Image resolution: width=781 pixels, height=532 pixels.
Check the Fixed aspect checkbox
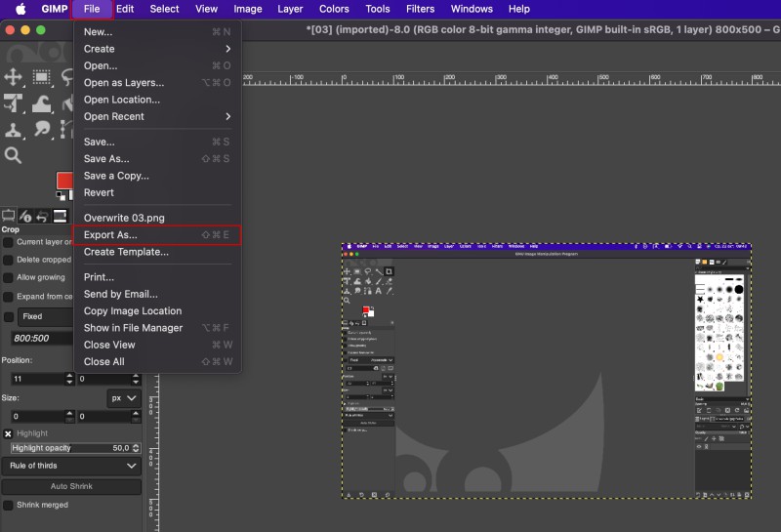[x=9, y=317]
